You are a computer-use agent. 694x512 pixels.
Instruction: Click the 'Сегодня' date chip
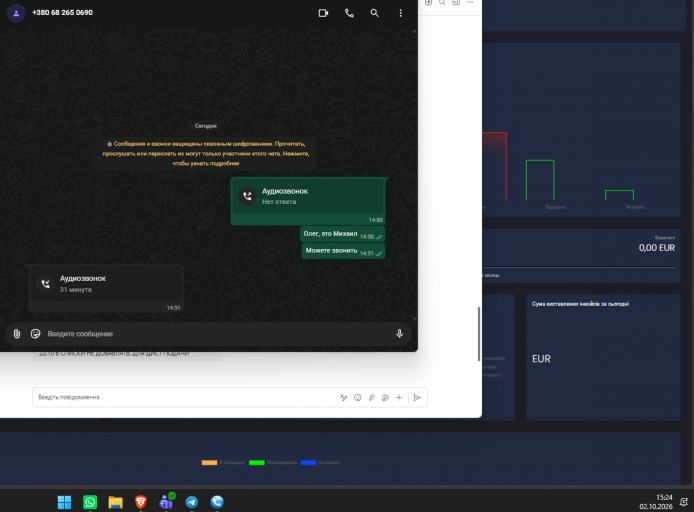206,126
